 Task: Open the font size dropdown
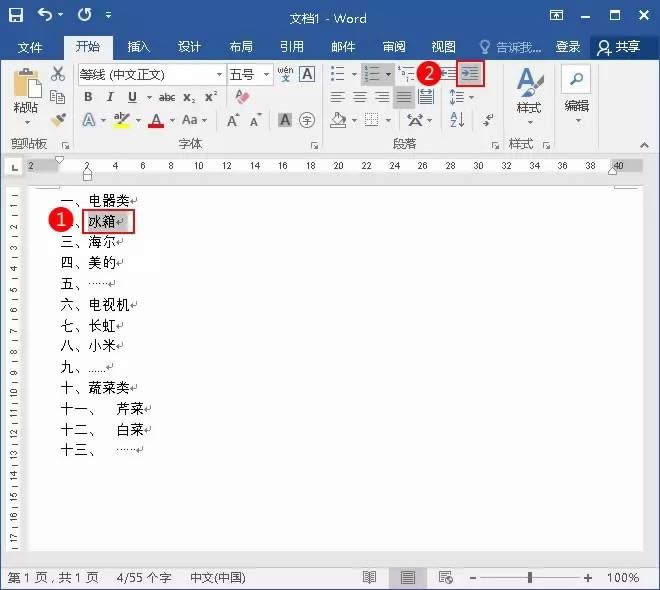pos(267,75)
